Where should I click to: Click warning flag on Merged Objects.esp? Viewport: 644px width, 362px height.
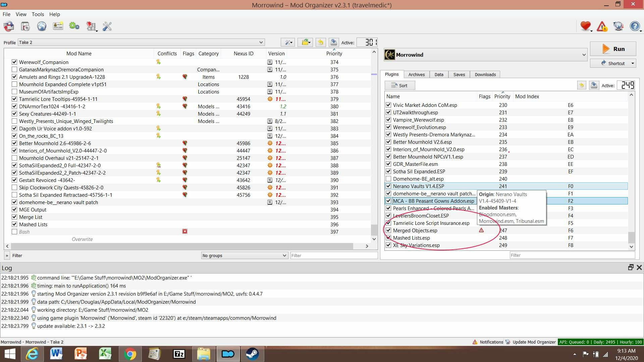pyautogui.click(x=481, y=230)
